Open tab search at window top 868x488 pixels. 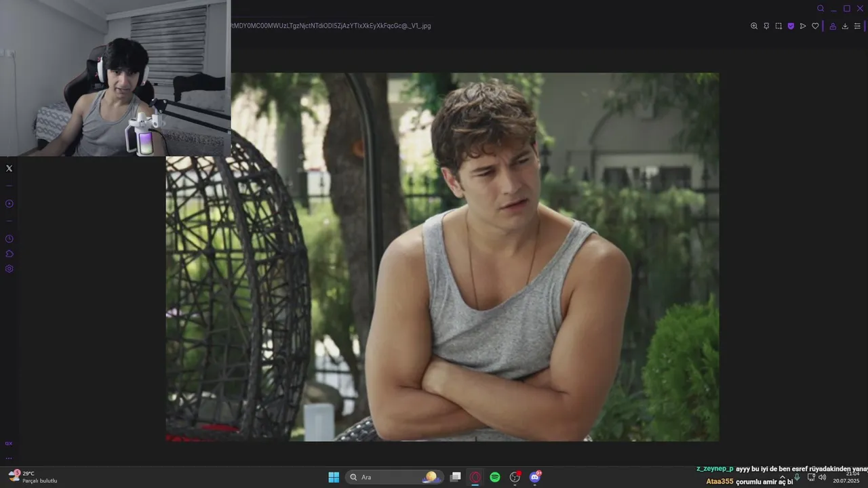coord(821,9)
